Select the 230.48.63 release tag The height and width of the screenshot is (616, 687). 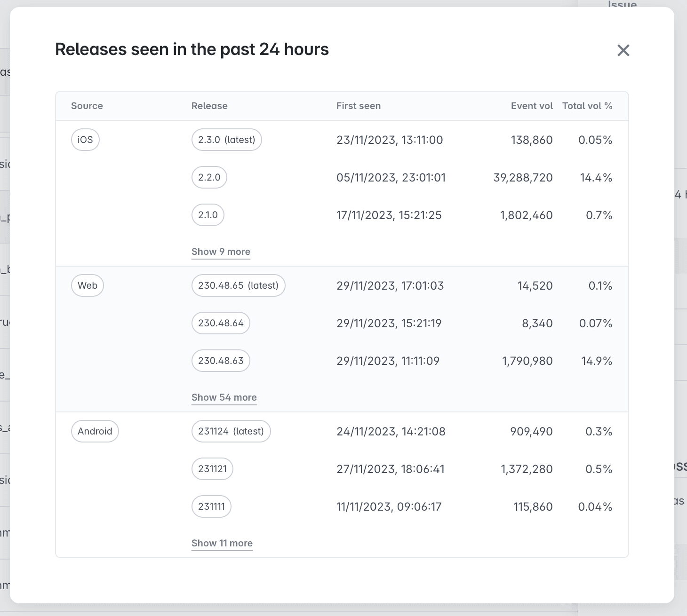click(x=221, y=361)
